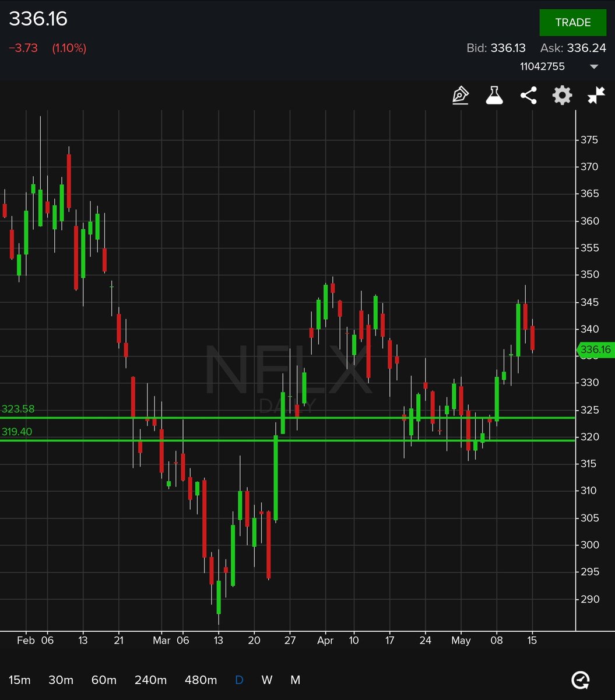
Task: Switch to the 15m timeframe
Action: [19, 680]
